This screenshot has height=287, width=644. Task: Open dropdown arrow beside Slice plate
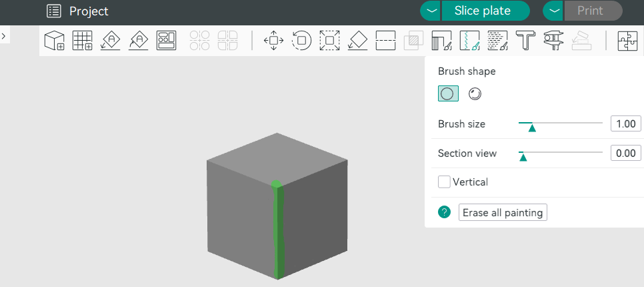tap(431, 11)
